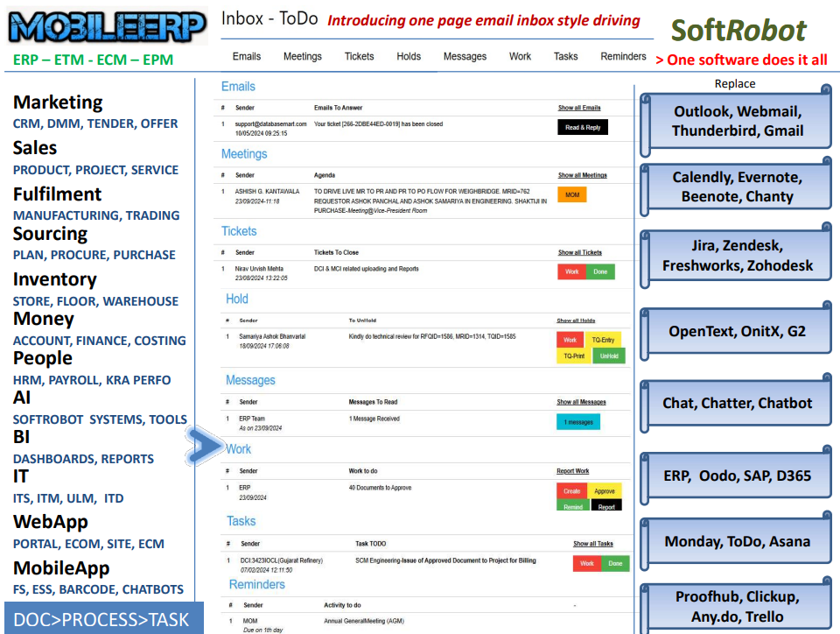
Task: Click sender Nirav Urvish Mehta
Action: coord(259,269)
